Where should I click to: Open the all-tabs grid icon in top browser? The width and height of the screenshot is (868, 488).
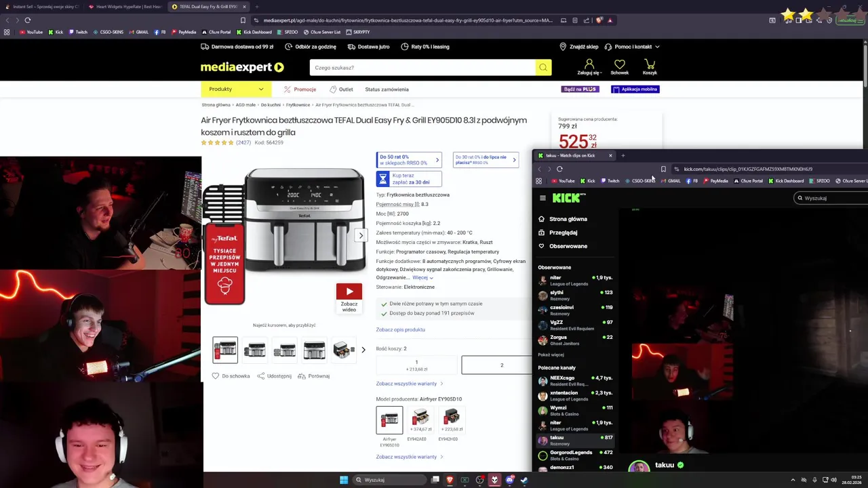[x=7, y=32]
